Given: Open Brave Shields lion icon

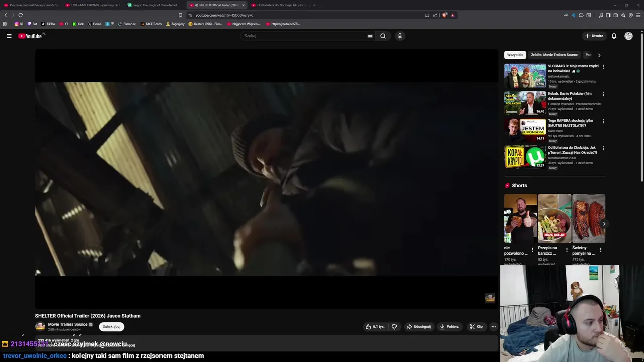Looking at the screenshot, I should click(444, 15).
